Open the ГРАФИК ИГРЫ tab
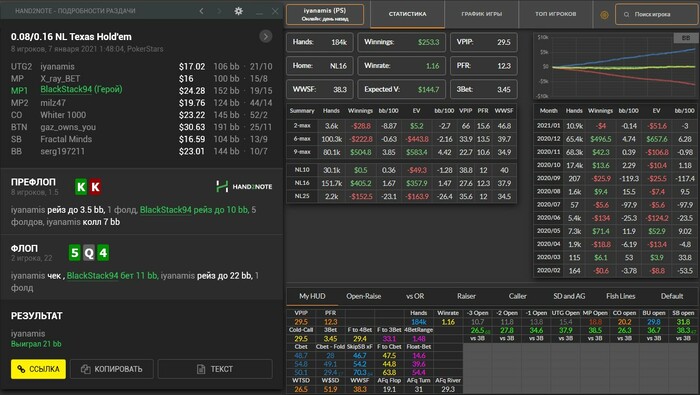Image resolution: width=700 pixels, height=395 pixels. pyautogui.click(x=482, y=14)
